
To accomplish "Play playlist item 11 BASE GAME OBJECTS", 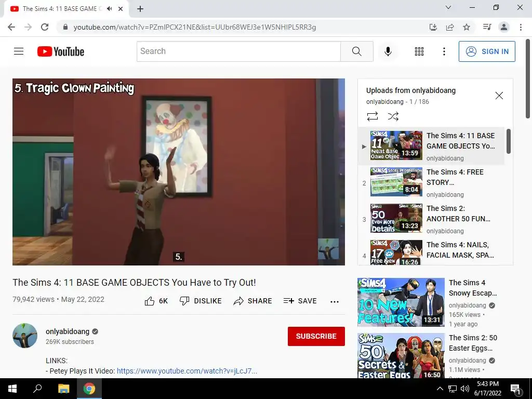I will point(431,146).
